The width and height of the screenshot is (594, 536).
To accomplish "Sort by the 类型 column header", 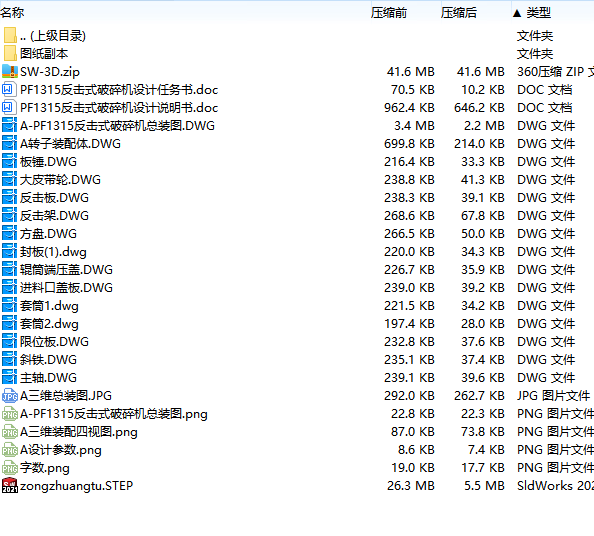I will [538, 13].
